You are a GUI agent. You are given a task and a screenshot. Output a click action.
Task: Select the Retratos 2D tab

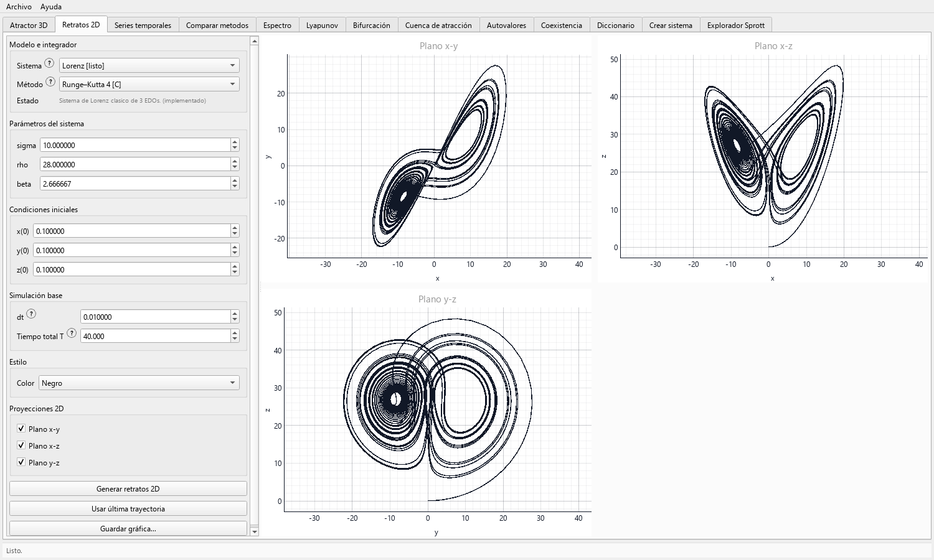(81, 24)
